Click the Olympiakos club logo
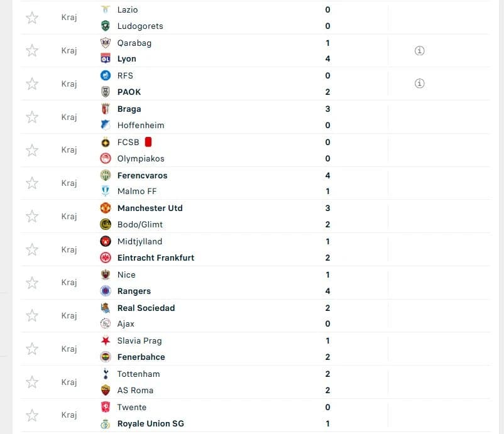This screenshot has height=434, width=504. tap(106, 158)
